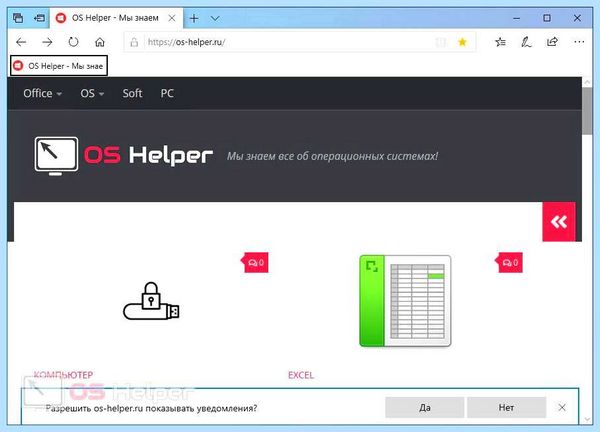Image resolution: width=600 pixels, height=432 pixels.
Task: Open the Excel spreadsheet article thumbnail
Action: pos(405,301)
